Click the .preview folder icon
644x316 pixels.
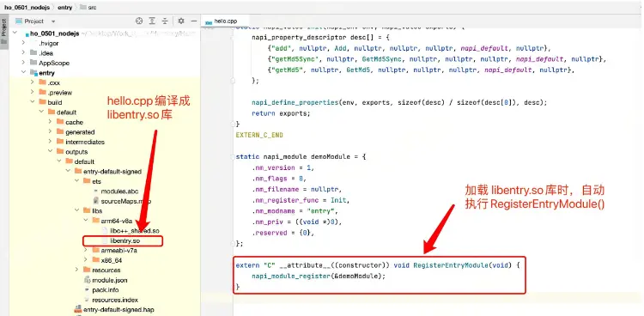click(42, 92)
